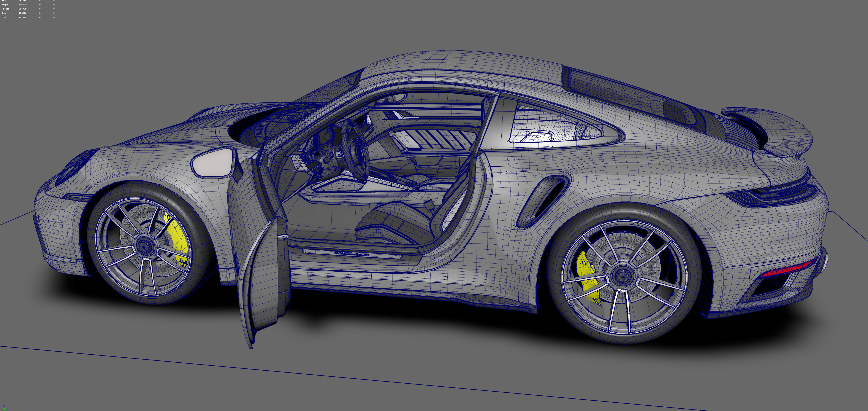Select the rear spoiler wing

[x=775, y=130]
